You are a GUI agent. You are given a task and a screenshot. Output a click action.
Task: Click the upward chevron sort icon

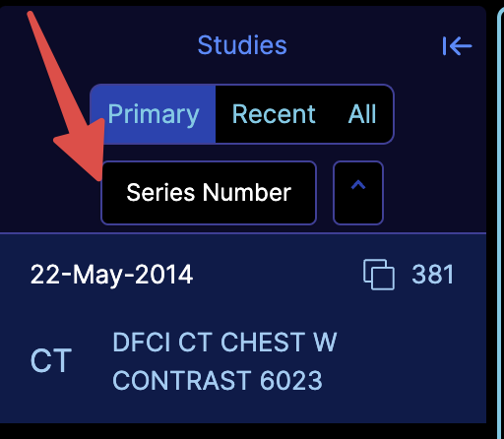pos(358,185)
